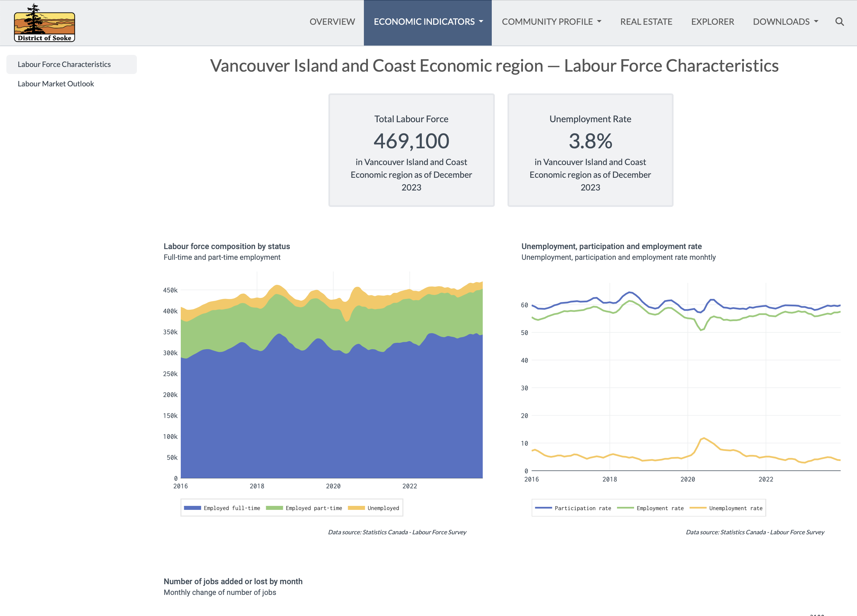The width and height of the screenshot is (857, 616).
Task: Toggle Employed full-time series in legend
Action: click(x=222, y=508)
